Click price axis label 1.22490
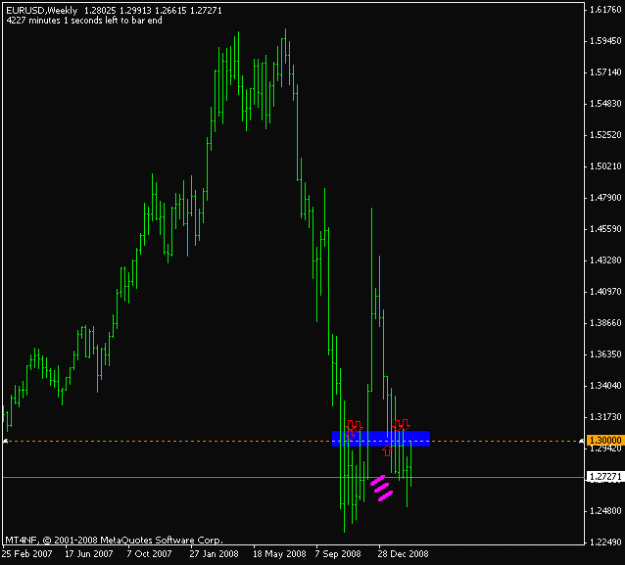The width and height of the screenshot is (625, 565). click(605, 542)
